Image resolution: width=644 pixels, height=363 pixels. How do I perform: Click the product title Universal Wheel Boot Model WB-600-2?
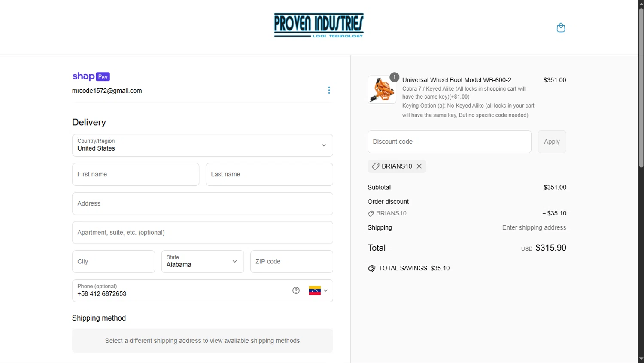457,80
